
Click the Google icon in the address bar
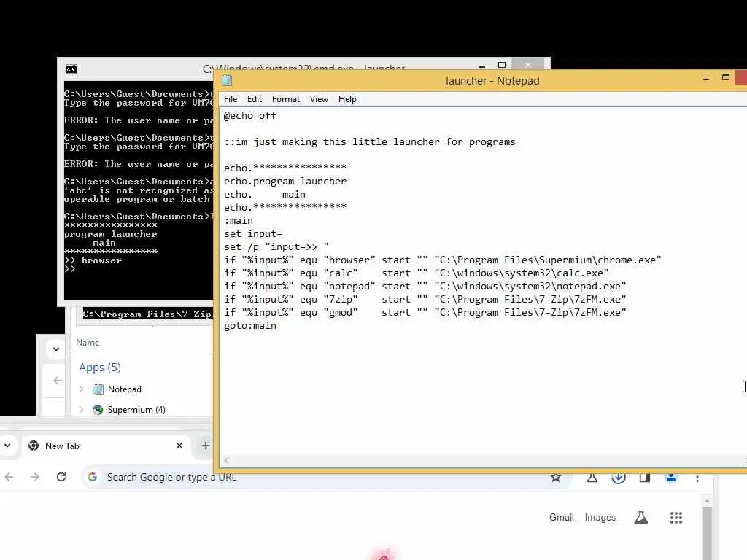click(x=93, y=477)
